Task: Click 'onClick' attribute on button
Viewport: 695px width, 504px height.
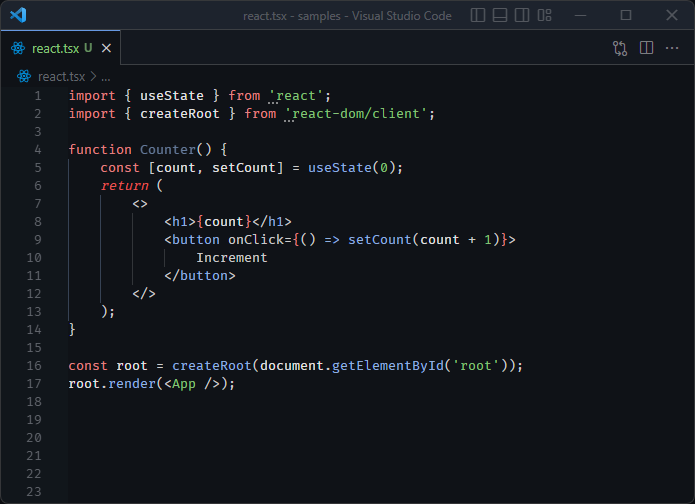Action: click(256, 240)
